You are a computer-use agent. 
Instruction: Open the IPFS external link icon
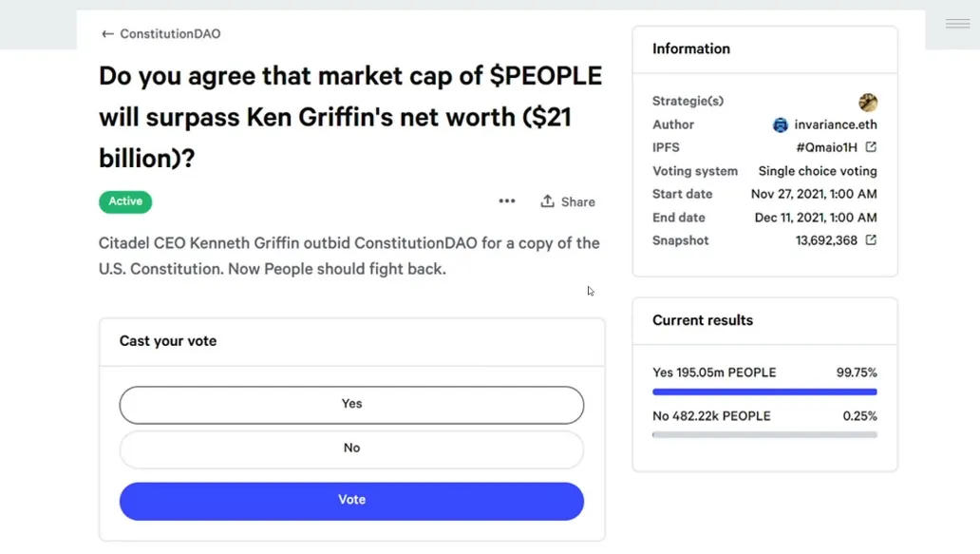pos(871,147)
